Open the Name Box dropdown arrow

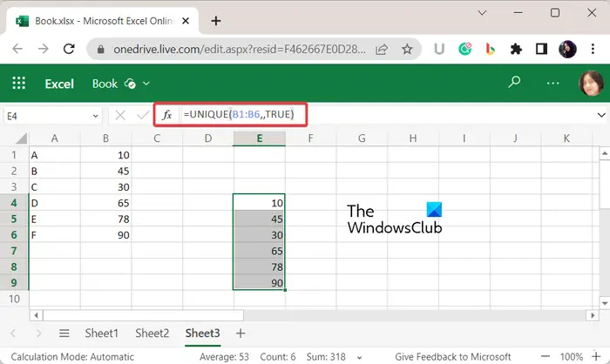click(x=95, y=116)
